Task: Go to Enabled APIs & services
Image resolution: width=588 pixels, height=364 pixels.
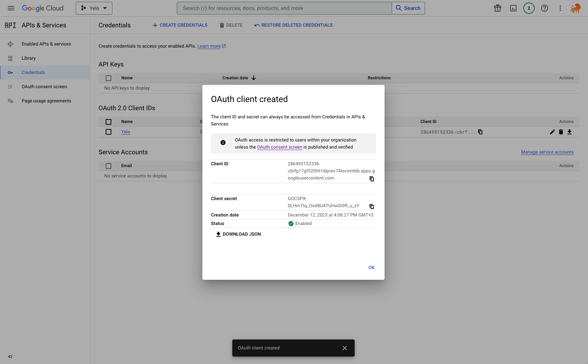Action: (x=46, y=44)
